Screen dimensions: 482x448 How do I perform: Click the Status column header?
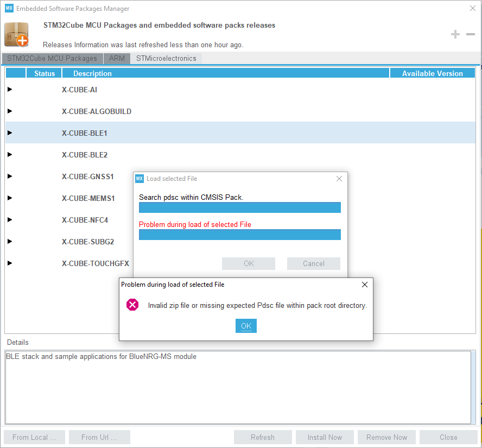(x=45, y=73)
